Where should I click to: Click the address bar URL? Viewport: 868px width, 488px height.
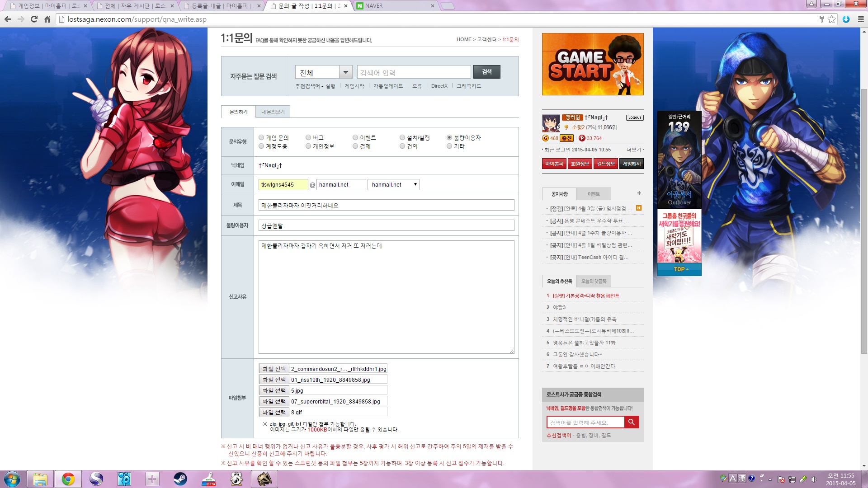(137, 19)
